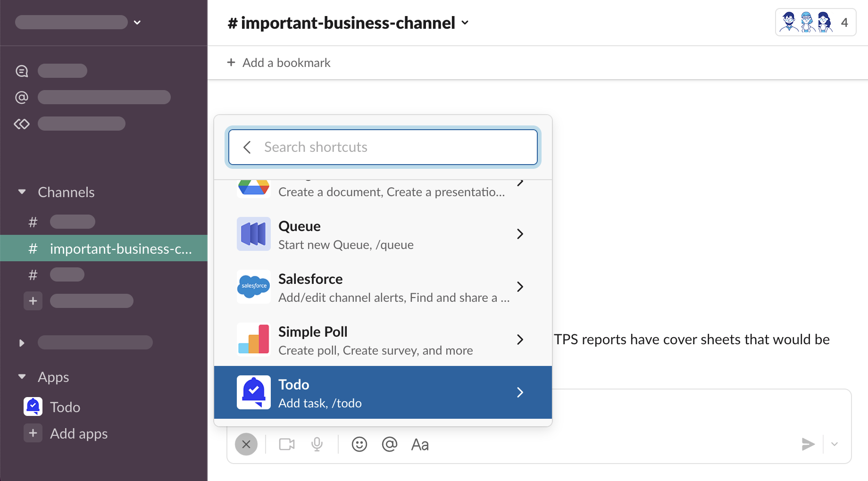This screenshot has width=868, height=481.
Task: Click the microphone icon to record audio
Action: [x=317, y=444]
